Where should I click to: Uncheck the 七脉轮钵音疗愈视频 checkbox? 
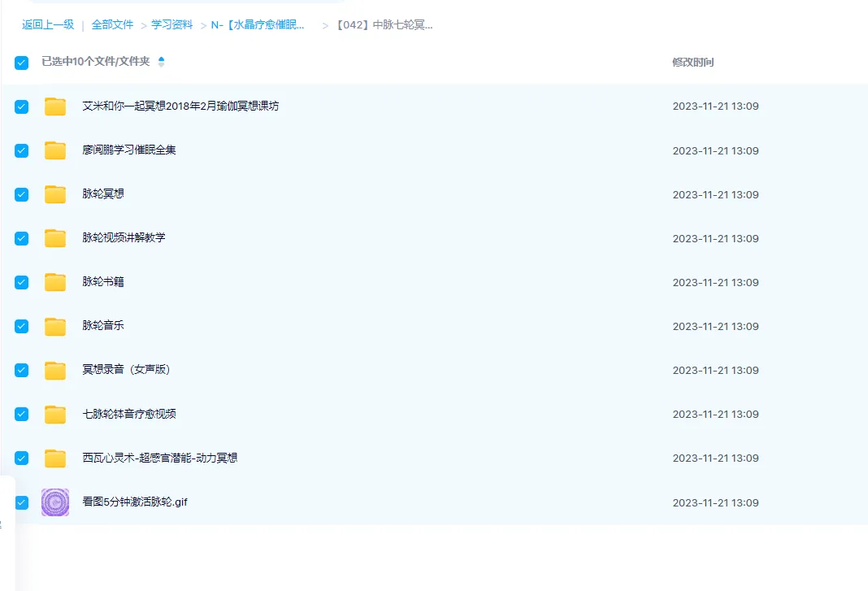point(22,415)
